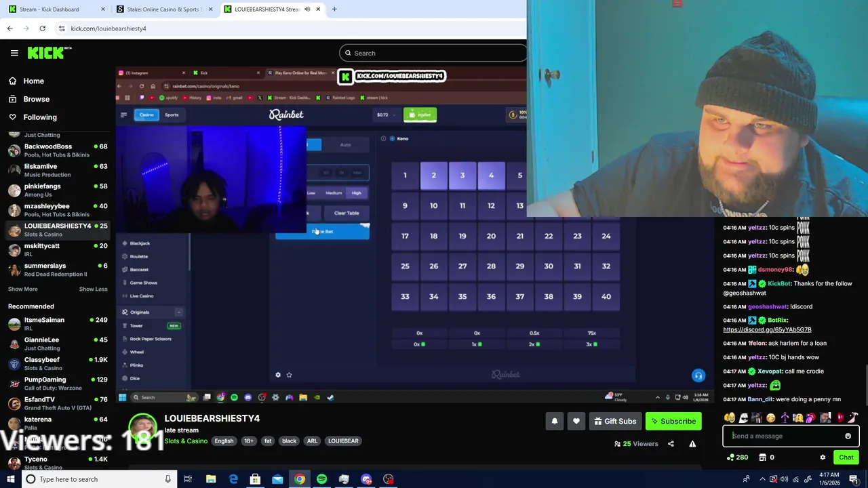Choose High risk level in Rainbet
The image size is (868, 488).
(x=356, y=193)
